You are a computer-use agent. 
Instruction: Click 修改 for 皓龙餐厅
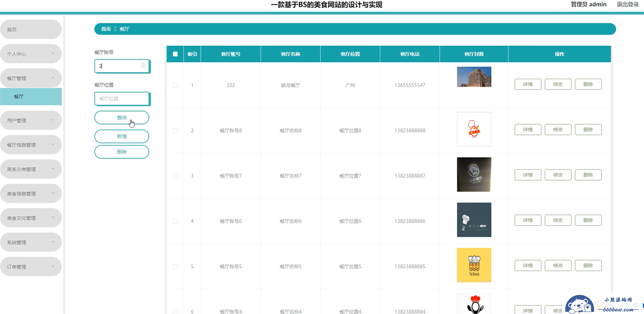[558, 84]
